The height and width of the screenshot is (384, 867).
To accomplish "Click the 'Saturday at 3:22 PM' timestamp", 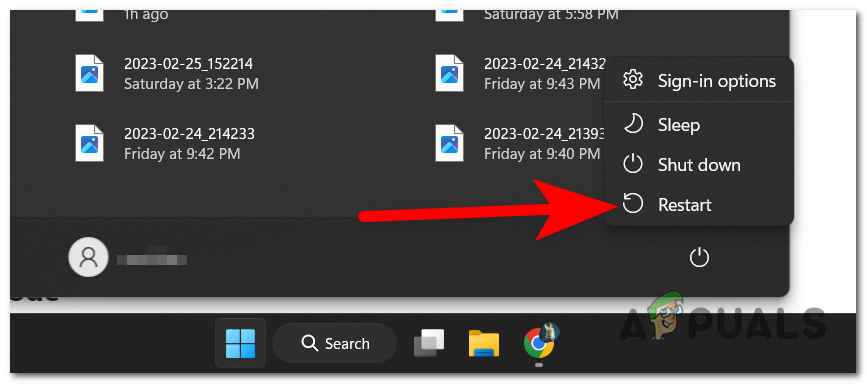I will click(x=191, y=84).
